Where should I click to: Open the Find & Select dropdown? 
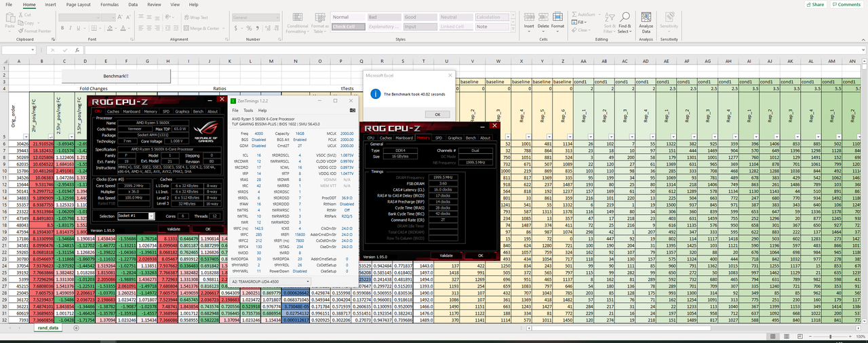[x=624, y=24]
